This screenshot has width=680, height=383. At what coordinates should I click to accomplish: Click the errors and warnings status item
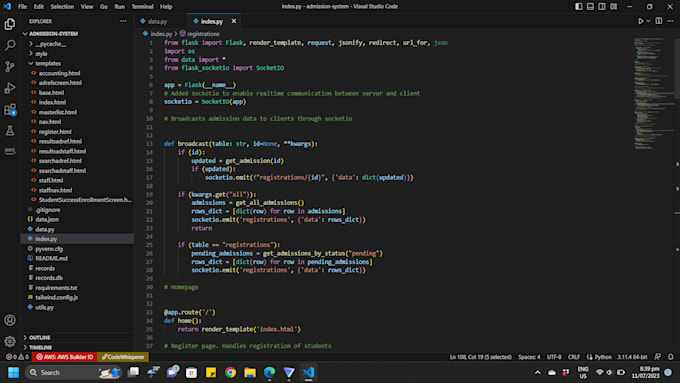(17, 357)
